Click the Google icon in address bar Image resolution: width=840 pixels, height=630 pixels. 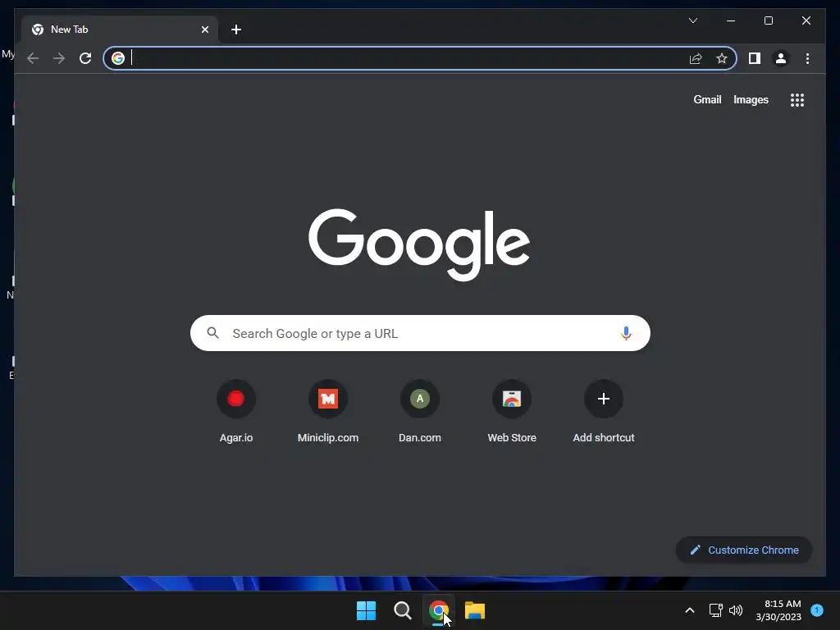118,58
